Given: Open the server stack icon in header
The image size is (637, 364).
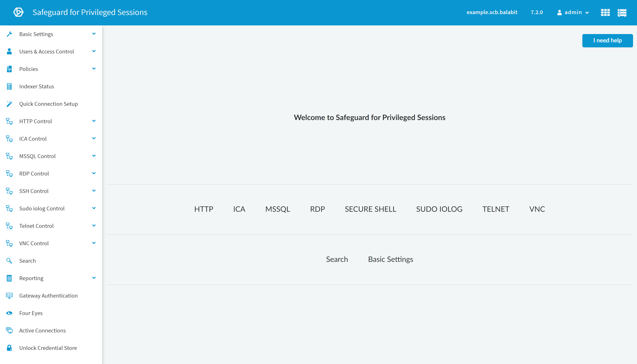Looking at the screenshot, I should tap(622, 12).
